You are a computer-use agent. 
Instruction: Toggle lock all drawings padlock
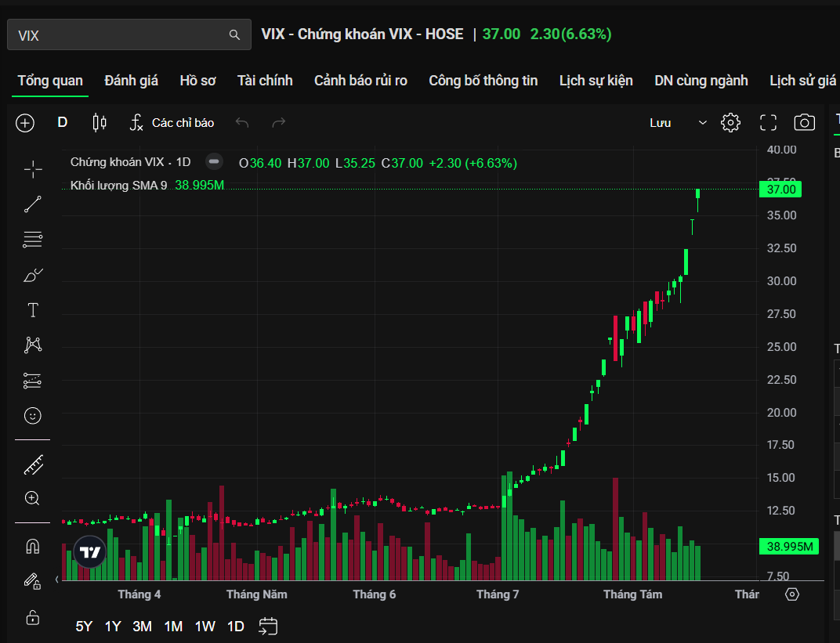pyautogui.click(x=33, y=617)
